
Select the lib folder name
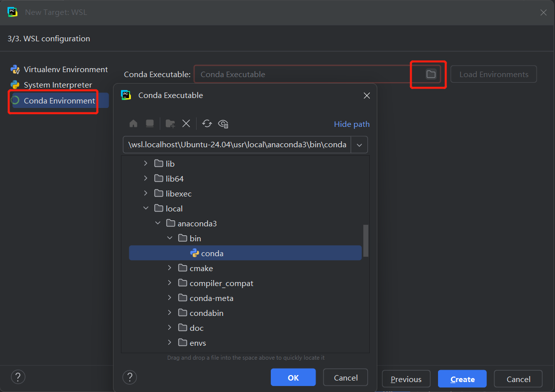[170, 164]
